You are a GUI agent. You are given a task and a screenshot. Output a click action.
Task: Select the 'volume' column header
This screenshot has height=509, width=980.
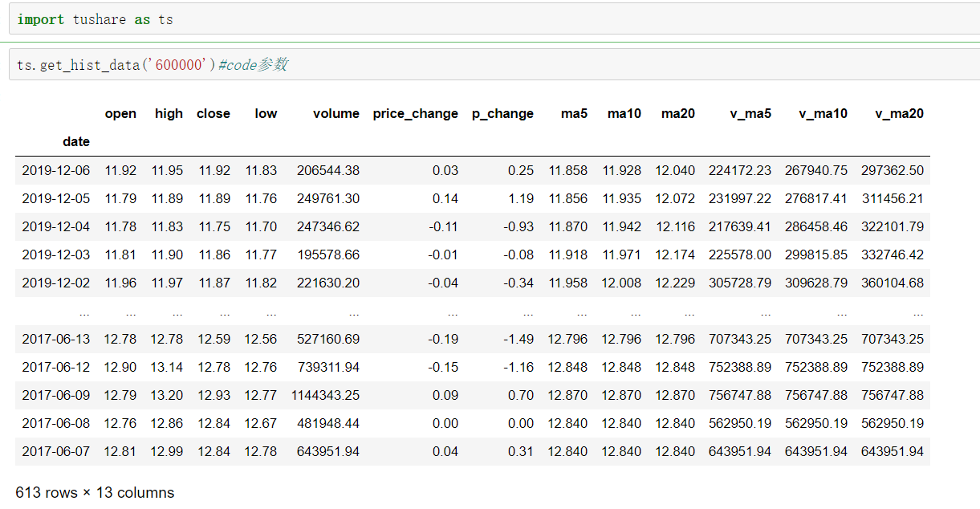(335, 113)
